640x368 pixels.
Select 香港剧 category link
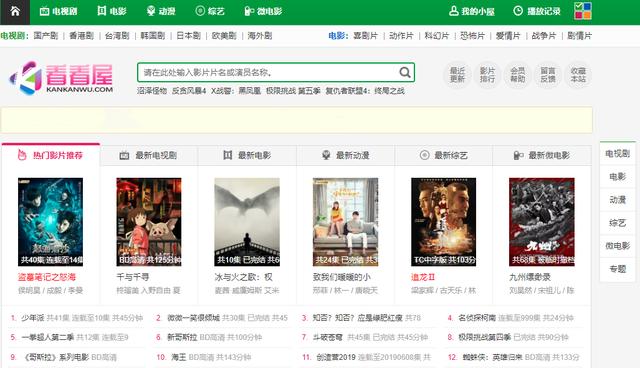coord(81,36)
